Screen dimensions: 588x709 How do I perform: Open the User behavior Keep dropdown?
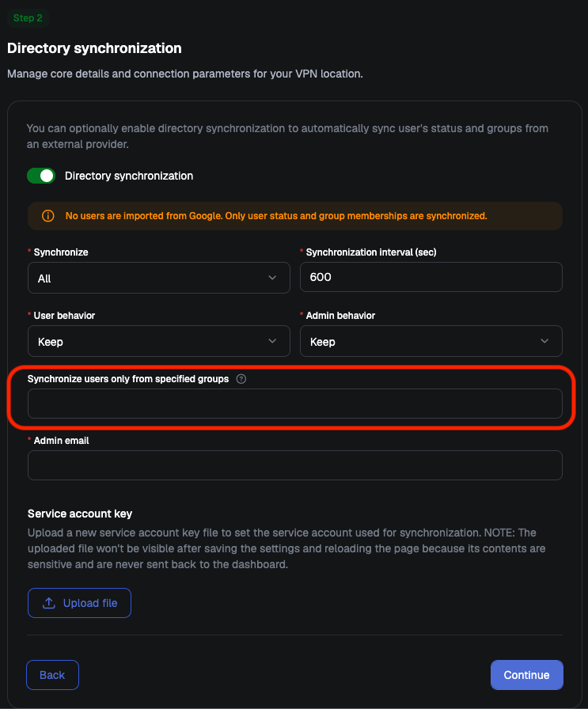coord(159,341)
